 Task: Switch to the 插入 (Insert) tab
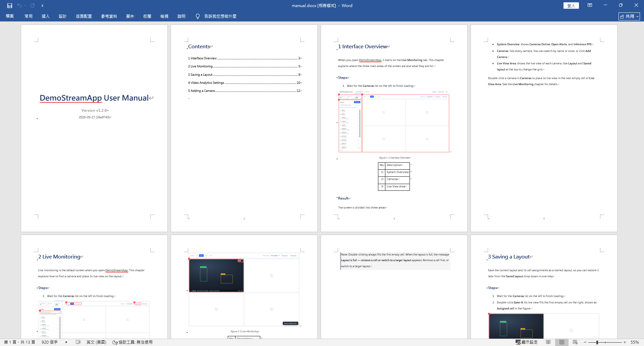tap(46, 16)
